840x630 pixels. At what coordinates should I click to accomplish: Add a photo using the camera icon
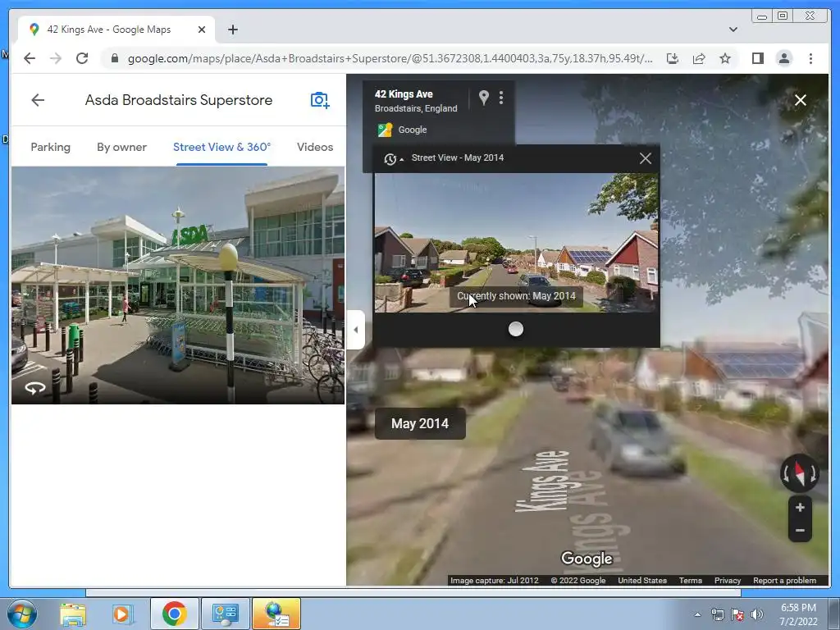click(320, 100)
